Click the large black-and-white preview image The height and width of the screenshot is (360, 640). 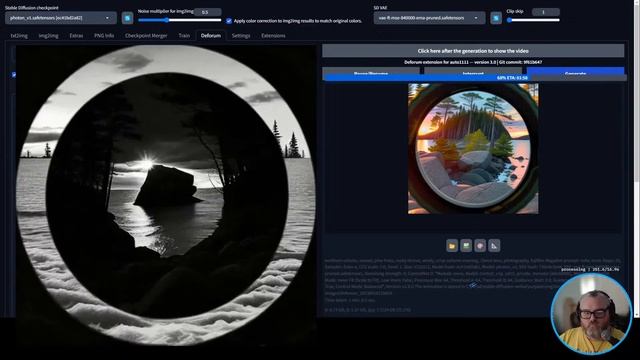pos(166,195)
